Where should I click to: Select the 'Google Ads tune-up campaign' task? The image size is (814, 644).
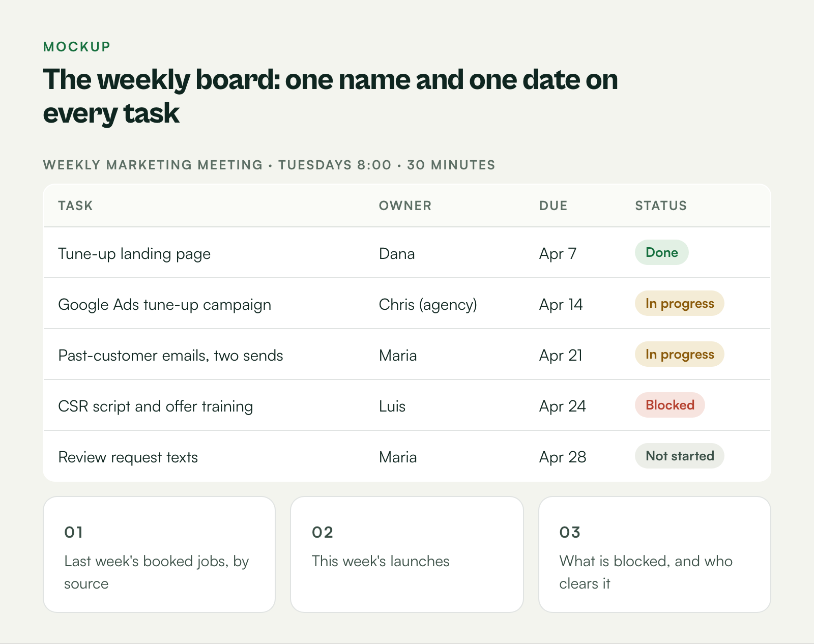165,304
